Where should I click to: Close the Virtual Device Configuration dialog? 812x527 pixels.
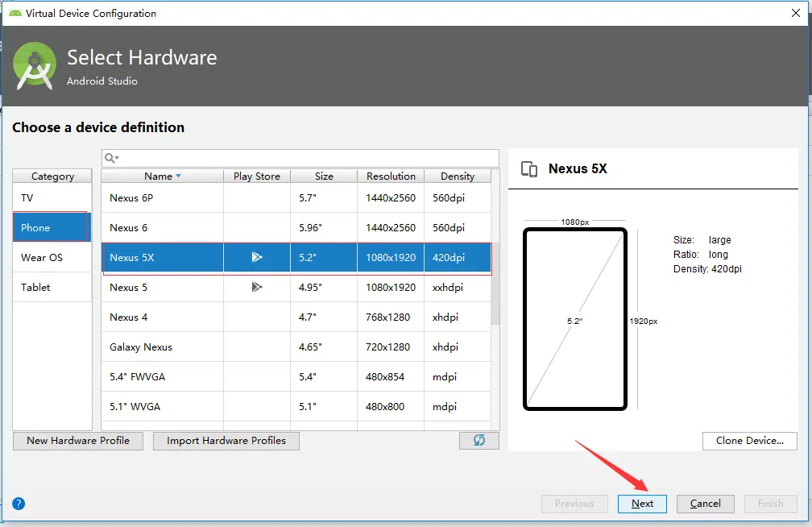tap(796, 13)
